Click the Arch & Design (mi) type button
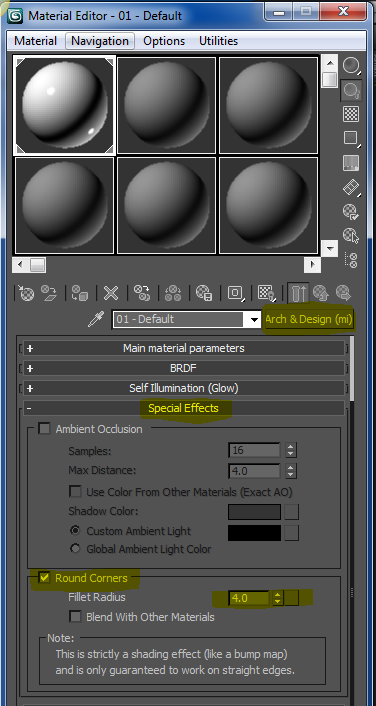376x706 pixels. [x=308, y=320]
